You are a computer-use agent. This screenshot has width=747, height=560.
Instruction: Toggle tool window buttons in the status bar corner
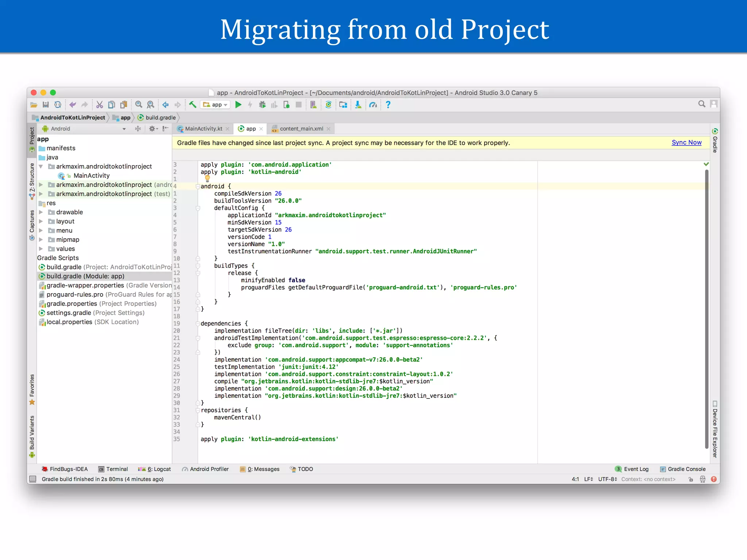[33, 479]
